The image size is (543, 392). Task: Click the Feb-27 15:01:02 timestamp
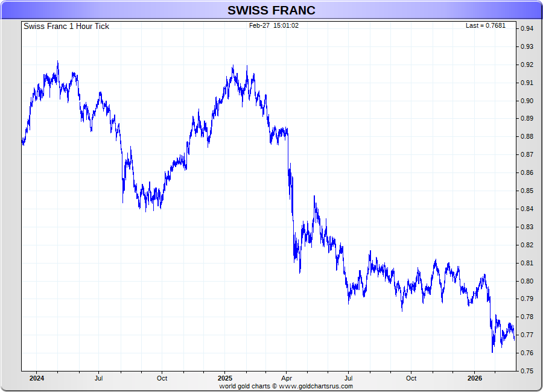pyautogui.click(x=273, y=25)
